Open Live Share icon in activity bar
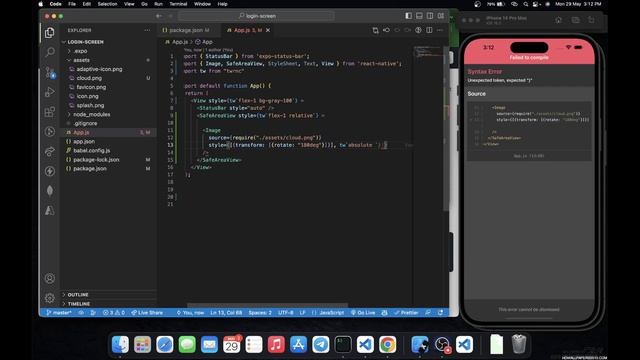The height and width of the screenshot is (360, 640). 50,151
